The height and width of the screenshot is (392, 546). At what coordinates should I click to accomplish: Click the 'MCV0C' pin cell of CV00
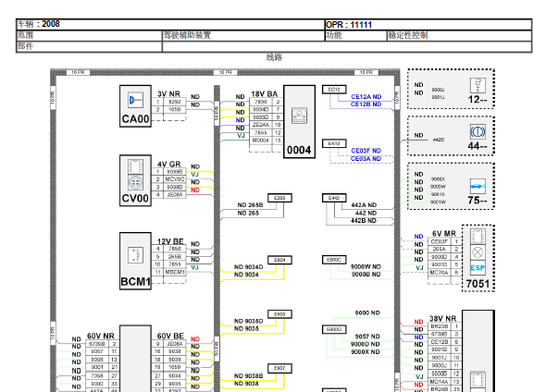tap(175, 179)
